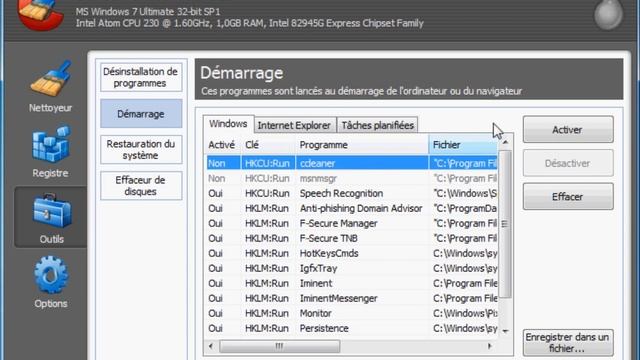Select the F-Secure TNB entry
This screenshot has height=360, width=640.
tap(351, 238)
